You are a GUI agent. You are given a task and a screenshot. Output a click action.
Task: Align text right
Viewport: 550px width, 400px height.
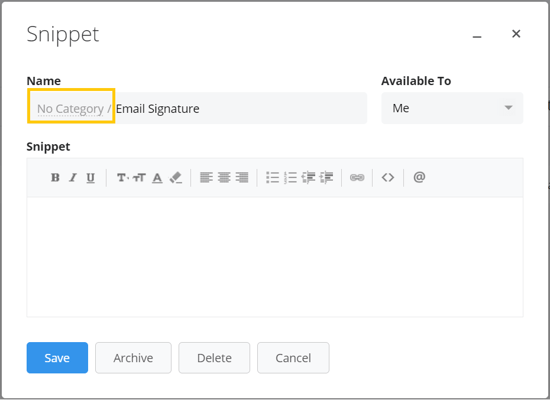coord(242,178)
